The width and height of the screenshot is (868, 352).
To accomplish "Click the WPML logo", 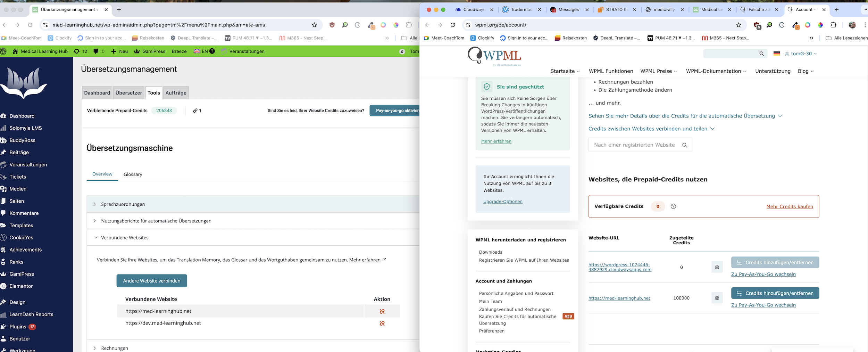I will click(x=494, y=56).
